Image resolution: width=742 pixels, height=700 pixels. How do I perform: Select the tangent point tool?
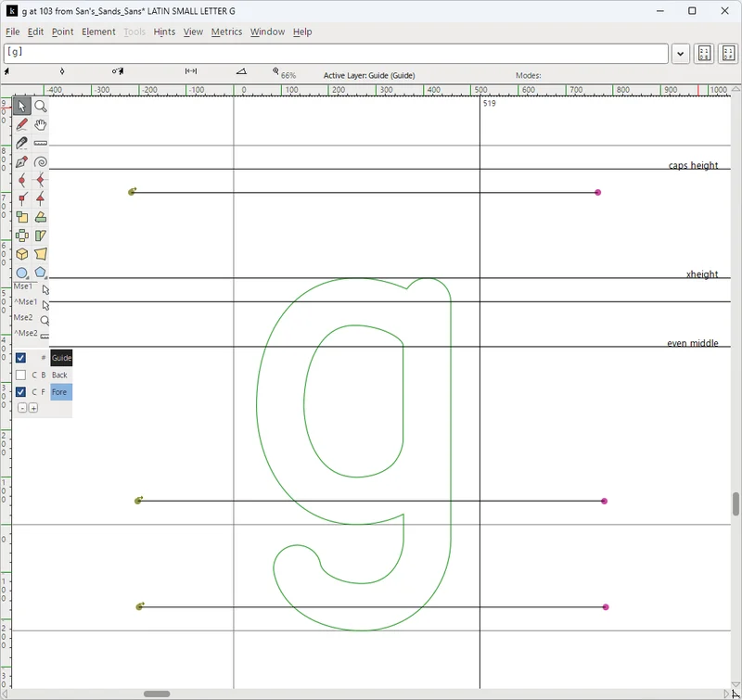[41, 198]
